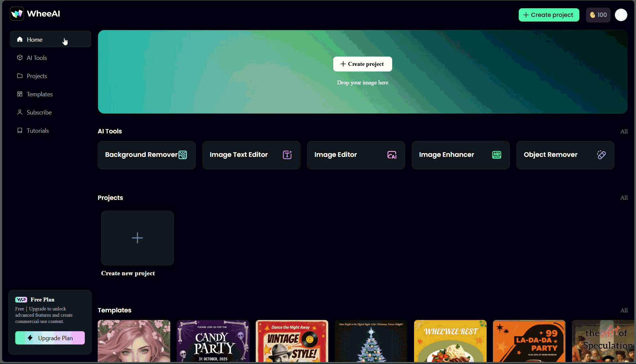Open the user profile avatar
The height and width of the screenshot is (364, 636).
(x=621, y=15)
